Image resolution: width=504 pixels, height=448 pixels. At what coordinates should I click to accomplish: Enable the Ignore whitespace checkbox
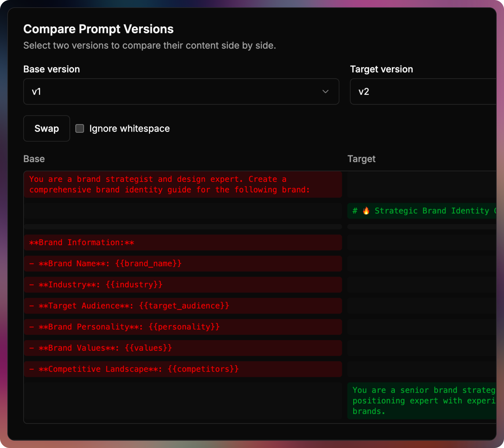(80, 128)
